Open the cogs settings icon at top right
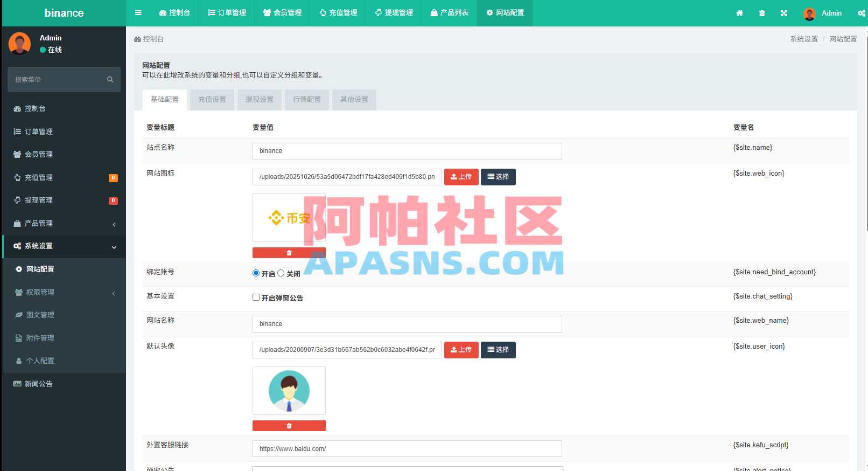 point(862,13)
